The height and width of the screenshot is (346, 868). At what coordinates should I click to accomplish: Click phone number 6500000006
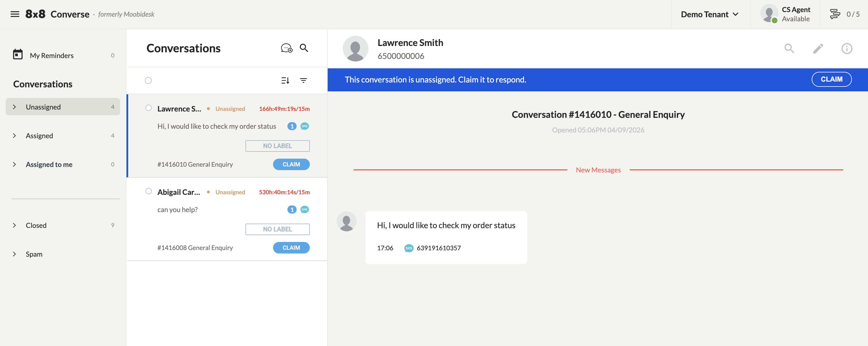401,56
